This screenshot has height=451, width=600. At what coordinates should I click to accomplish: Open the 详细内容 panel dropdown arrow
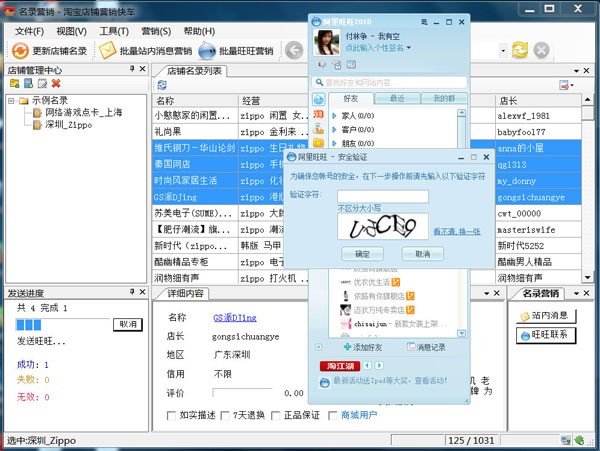pyautogui.click(x=486, y=293)
